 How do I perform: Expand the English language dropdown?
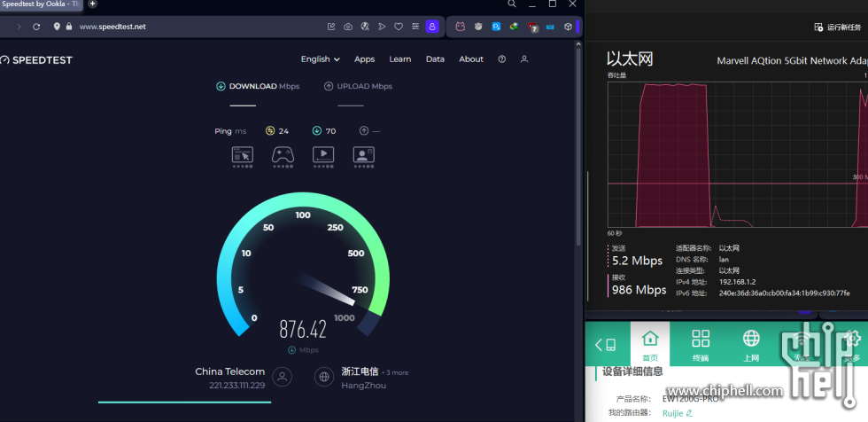point(321,59)
